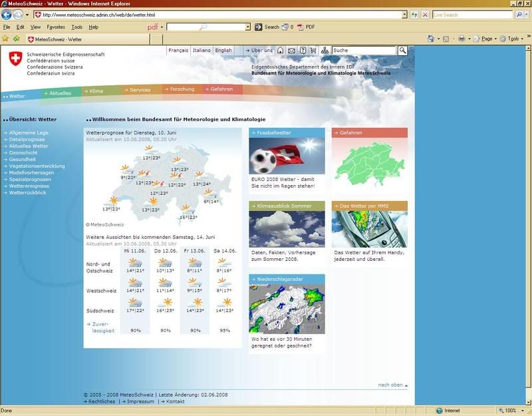This screenshot has height=416, width=532.
Task: Click the website home house icon
Action: pyautogui.click(x=280, y=51)
